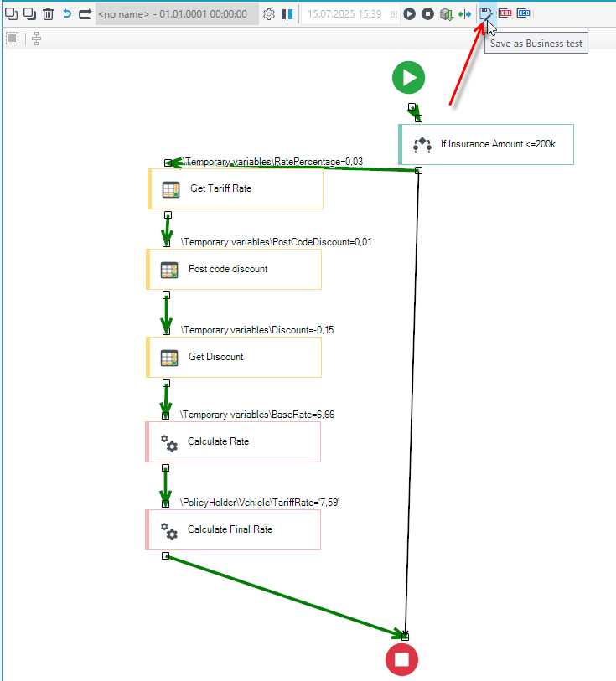The height and width of the screenshot is (681, 616).
Task: Click the red XML export icon
Action: pos(505,13)
